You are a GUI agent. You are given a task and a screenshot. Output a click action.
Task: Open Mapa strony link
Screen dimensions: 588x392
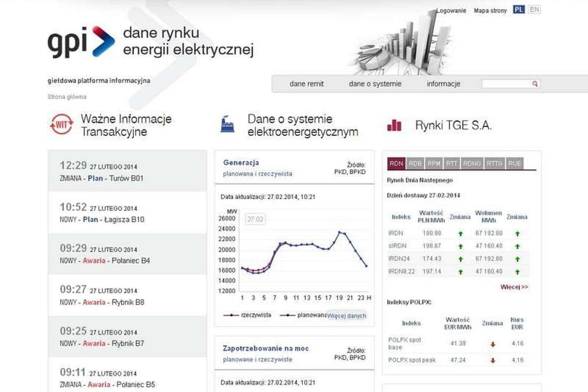490,11
